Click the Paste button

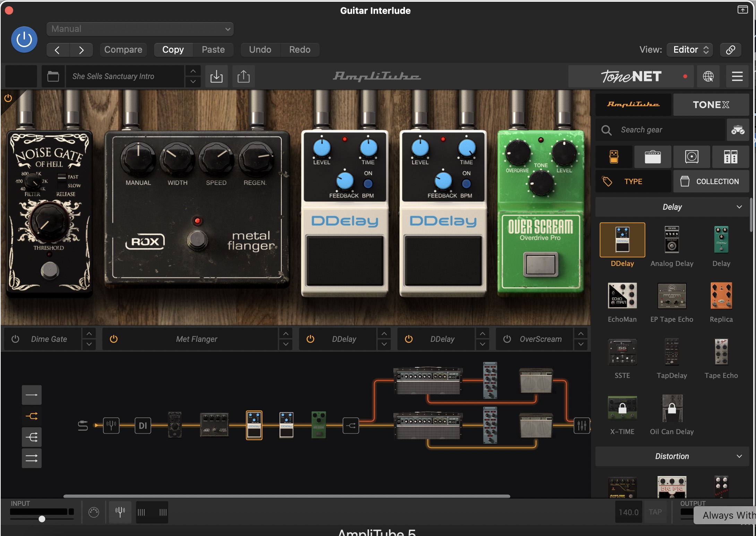coord(213,50)
